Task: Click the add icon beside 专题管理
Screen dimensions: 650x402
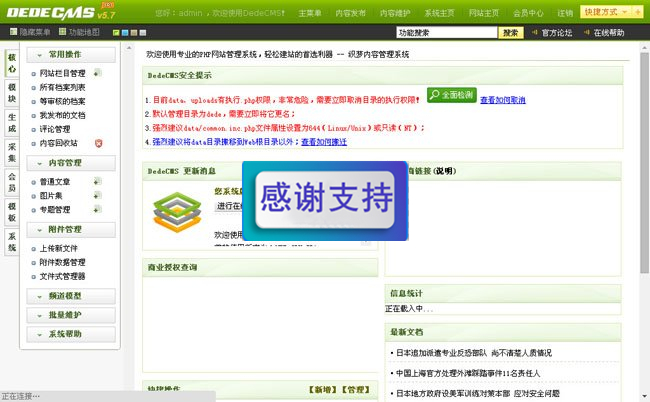Action: (97, 210)
